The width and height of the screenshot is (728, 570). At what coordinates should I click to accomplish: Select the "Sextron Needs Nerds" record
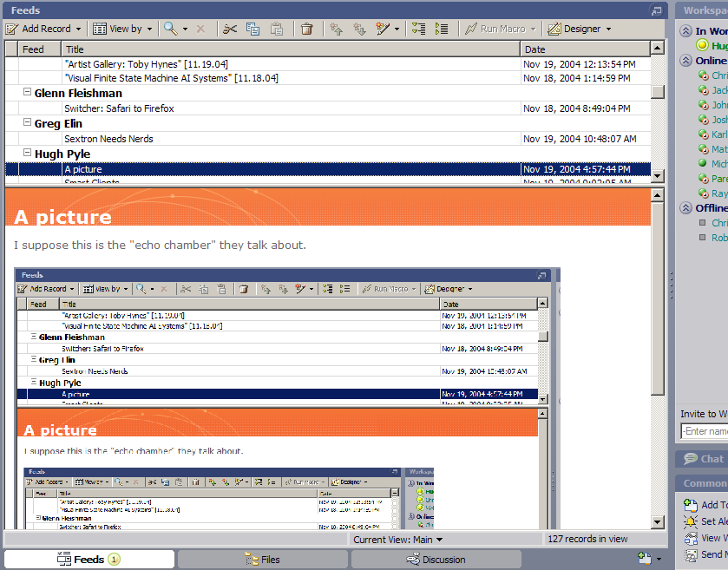(108, 139)
